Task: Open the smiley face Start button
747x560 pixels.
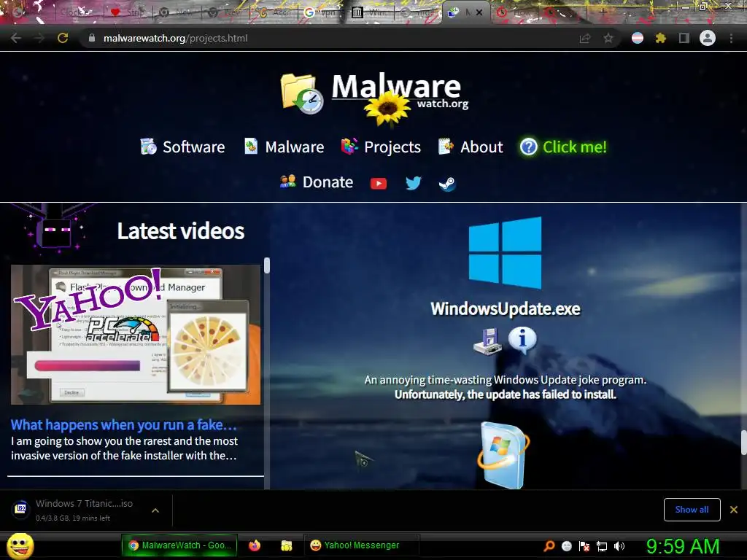Action: coord(20,545)
